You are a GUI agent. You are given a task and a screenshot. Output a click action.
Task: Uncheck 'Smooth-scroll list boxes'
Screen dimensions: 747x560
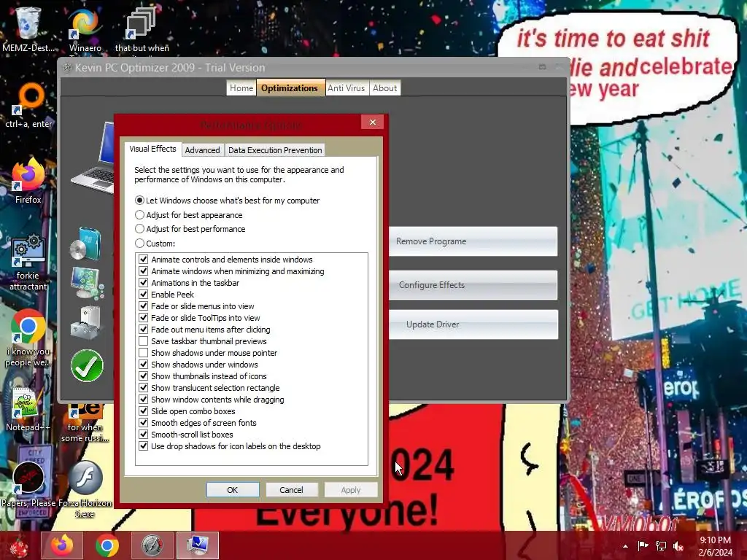tap(144, 435)
